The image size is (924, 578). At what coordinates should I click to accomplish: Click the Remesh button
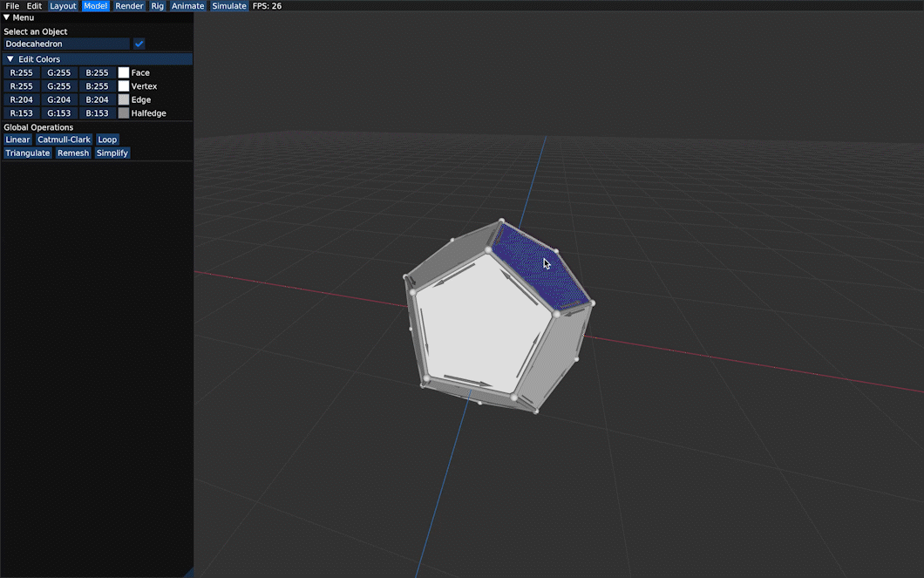(x=73, y=153)
